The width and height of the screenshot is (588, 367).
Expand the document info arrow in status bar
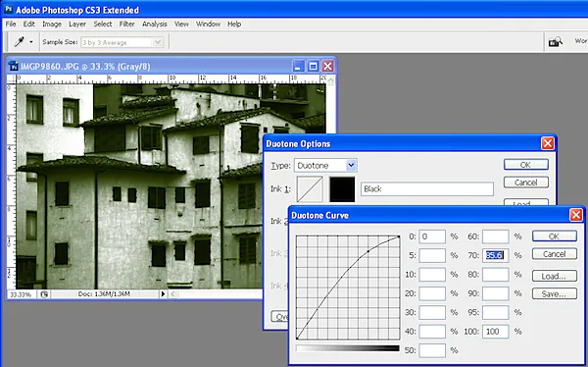pos(163,294)
